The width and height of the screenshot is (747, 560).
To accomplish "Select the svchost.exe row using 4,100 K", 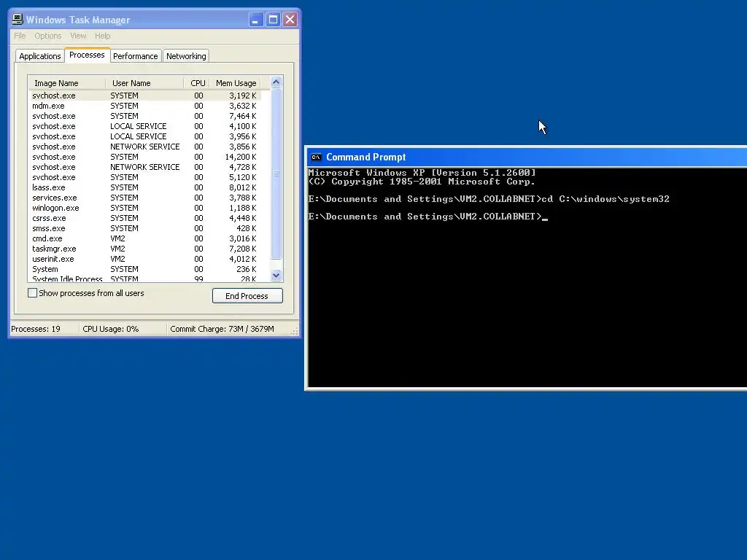I will (x=145, y=126).
